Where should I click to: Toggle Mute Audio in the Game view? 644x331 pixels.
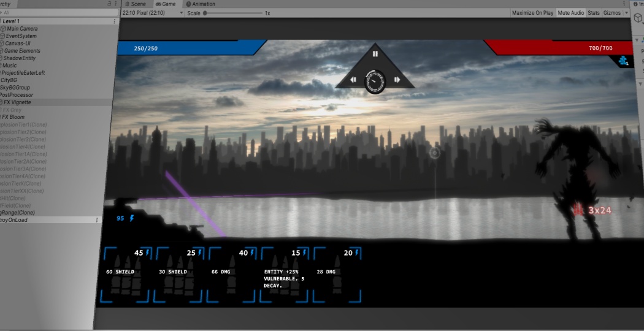pos(570,13)
